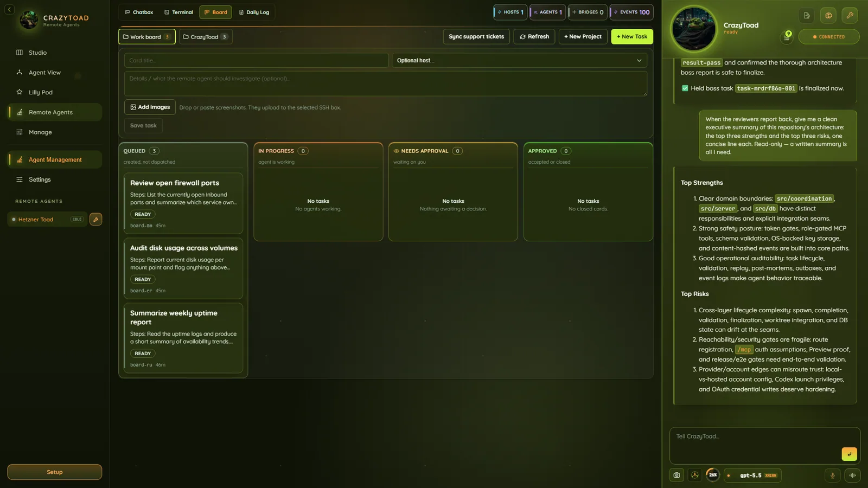Open the Manage sidebar section

[54, 132]
